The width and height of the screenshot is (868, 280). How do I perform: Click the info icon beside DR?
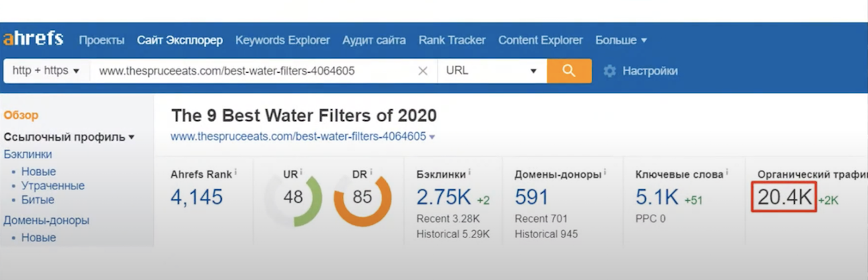(x=371, y=173)
